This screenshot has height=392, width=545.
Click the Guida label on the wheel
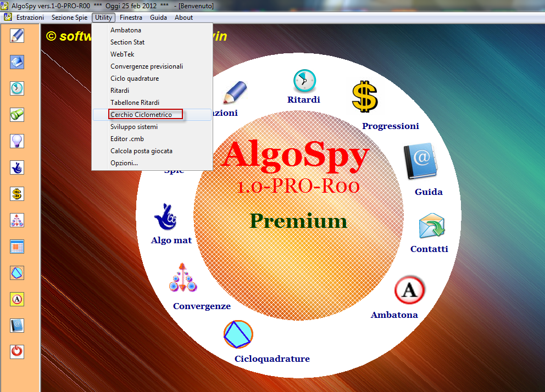click(429, 192)
